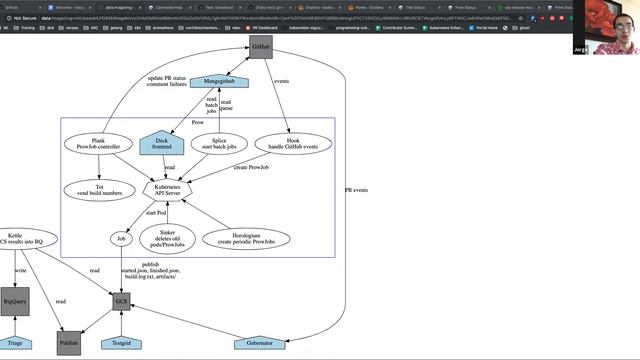Click the Mungegithub node
Image resolution: width=640 pixels, height=360 pixels.
click(219, 81)
